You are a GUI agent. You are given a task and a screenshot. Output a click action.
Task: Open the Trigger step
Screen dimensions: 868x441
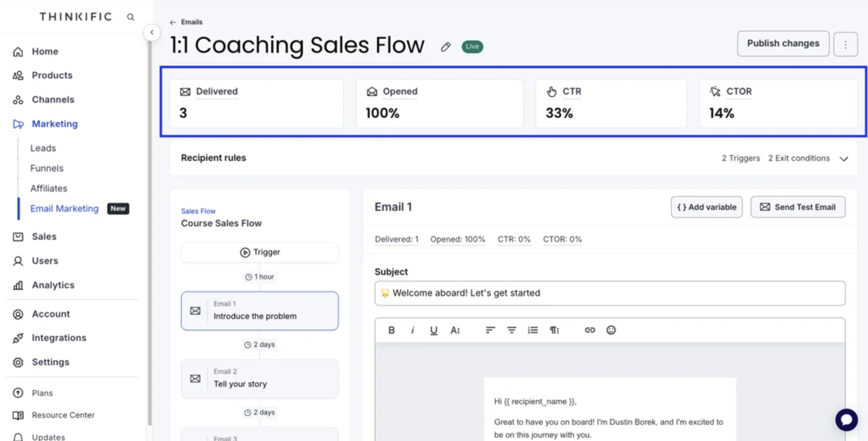[260, 252]
